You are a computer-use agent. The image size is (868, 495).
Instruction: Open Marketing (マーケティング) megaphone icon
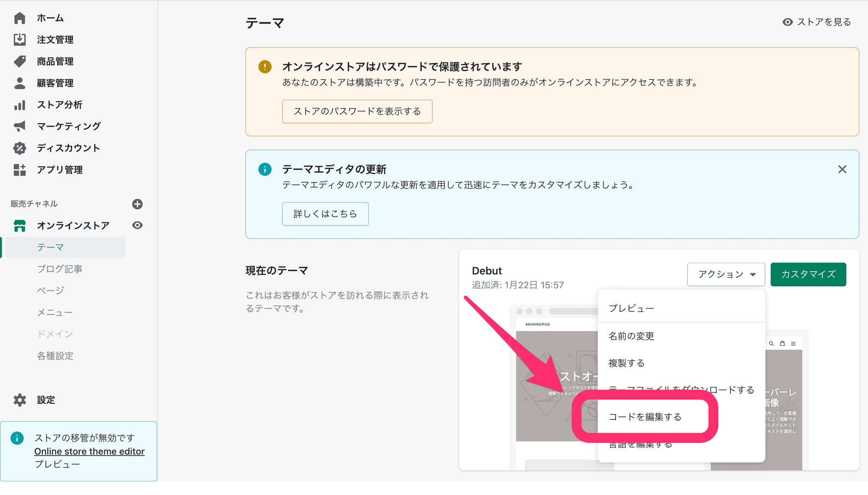pyautogui.click(x=19, y=126)
